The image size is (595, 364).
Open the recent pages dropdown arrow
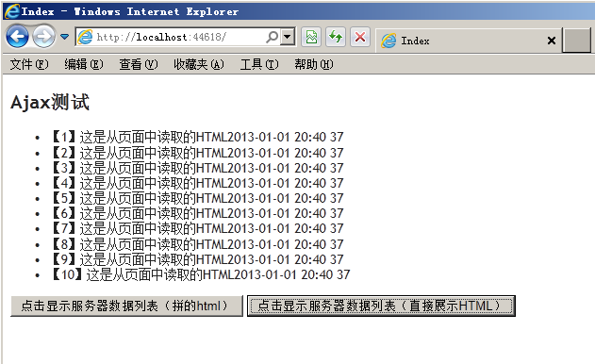coord(64,37)
